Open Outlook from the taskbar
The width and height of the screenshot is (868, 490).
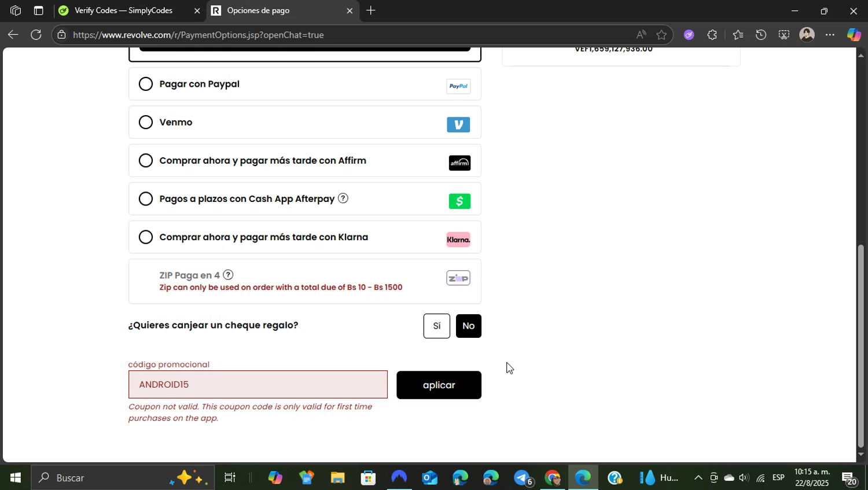(x=429, y=478)
